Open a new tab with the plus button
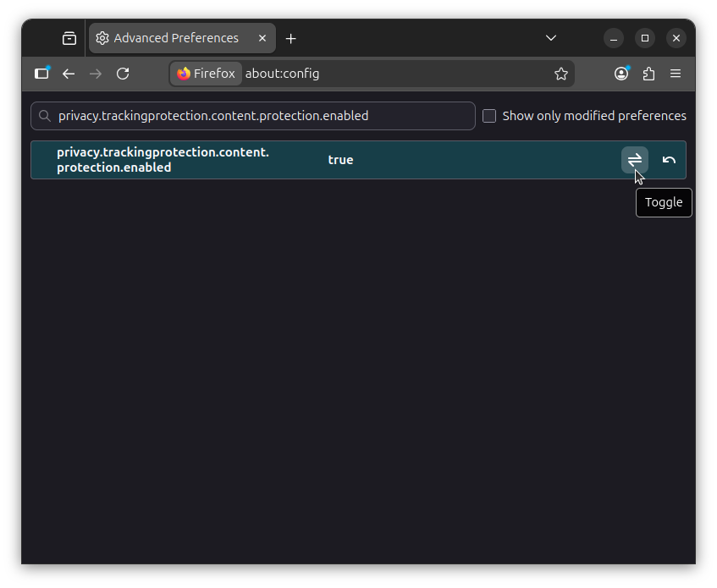Screen dimensions: 717x588 pos(291,37)
